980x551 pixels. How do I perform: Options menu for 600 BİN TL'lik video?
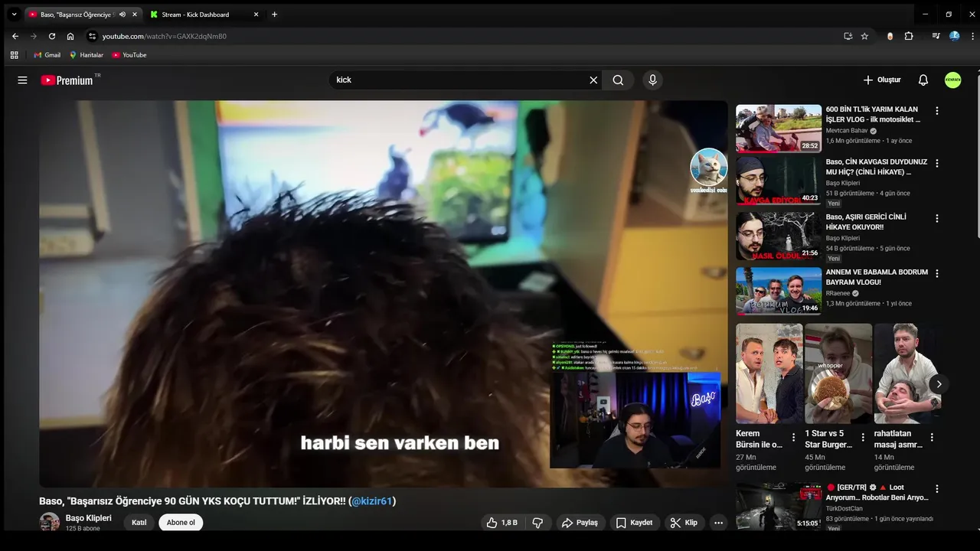(x=936, y=111)
